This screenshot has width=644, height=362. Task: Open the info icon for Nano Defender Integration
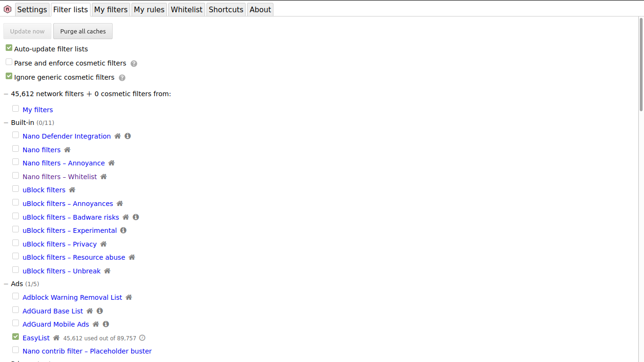tap(127, 136)
